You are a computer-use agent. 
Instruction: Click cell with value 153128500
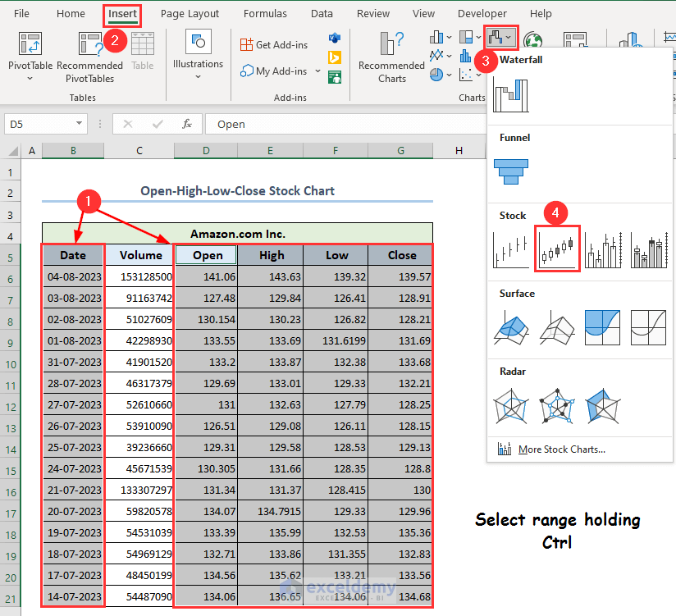pos(139,276)
